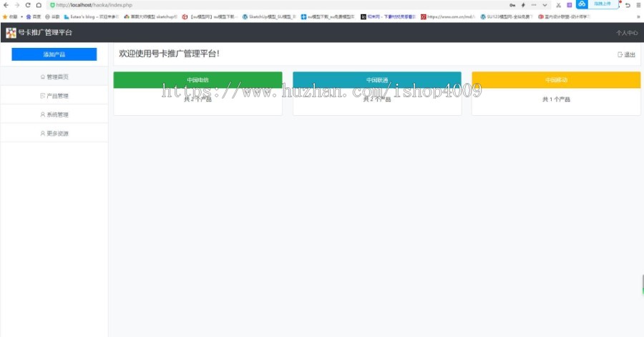Image resolution: width=644 pixels, height=337 pixels.
Task: Open the su模型下载_su免费模型库 bookmark
Action: click(x=328, y=17)
